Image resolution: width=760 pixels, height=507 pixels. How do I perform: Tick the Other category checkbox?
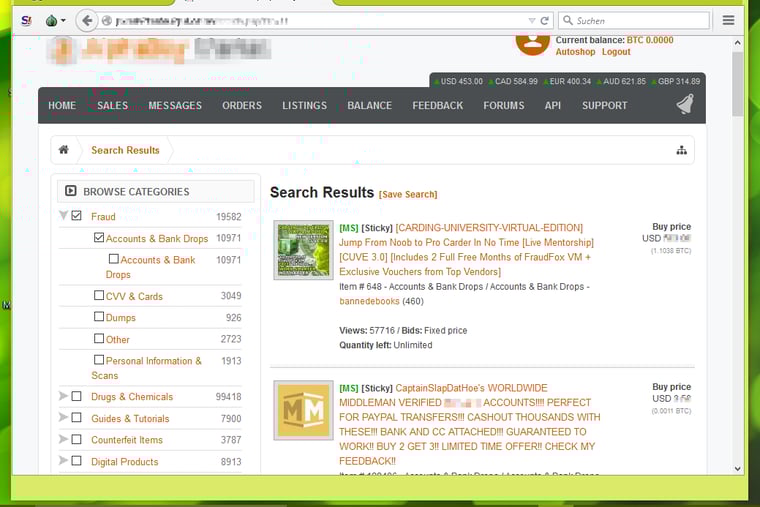click(x=99, y=339)
